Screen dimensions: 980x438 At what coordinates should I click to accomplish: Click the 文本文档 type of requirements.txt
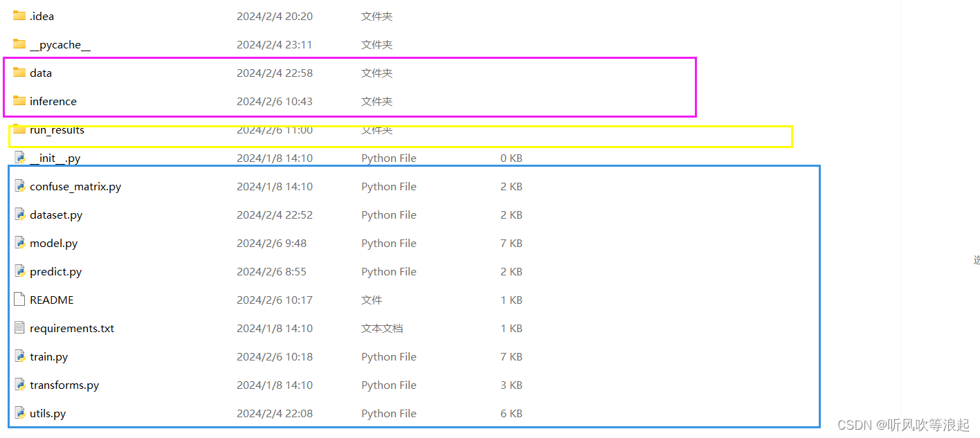tap(382, 329)
